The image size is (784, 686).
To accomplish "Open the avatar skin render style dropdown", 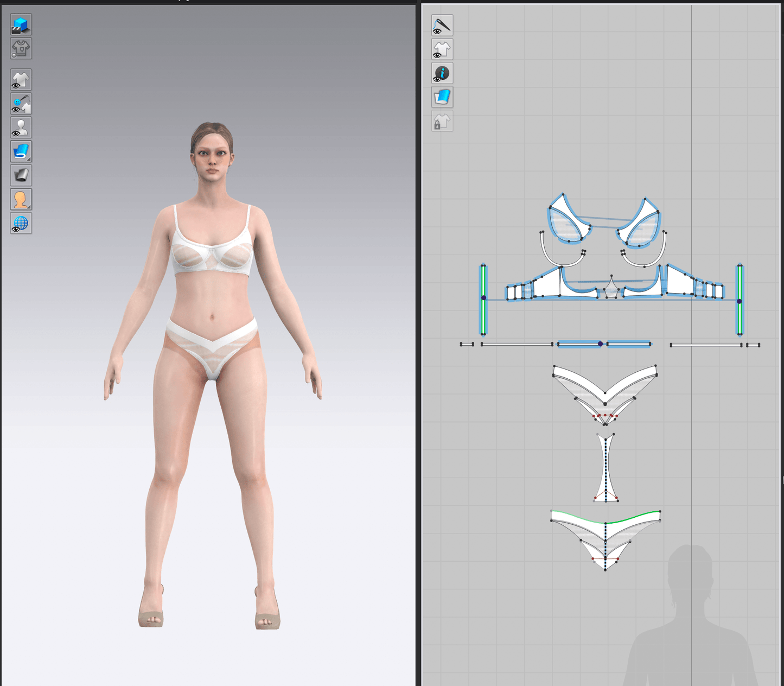I will pyautogui.click(x=21, y=199).
